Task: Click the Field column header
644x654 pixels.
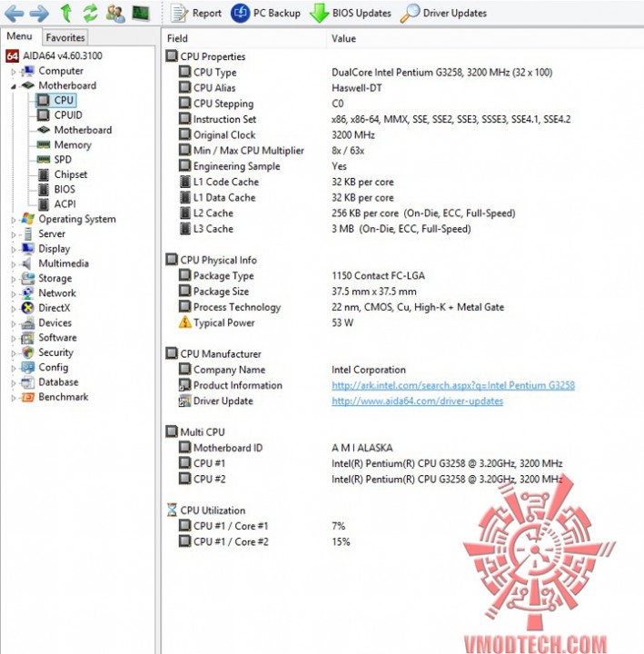Action: pyautogui.click(x=177, y=38)
